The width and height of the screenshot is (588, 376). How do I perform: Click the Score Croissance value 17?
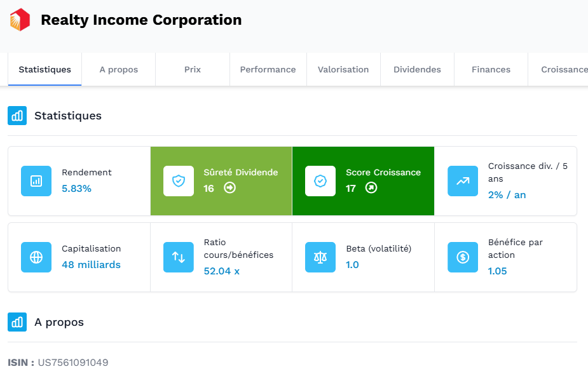[351, 189]
